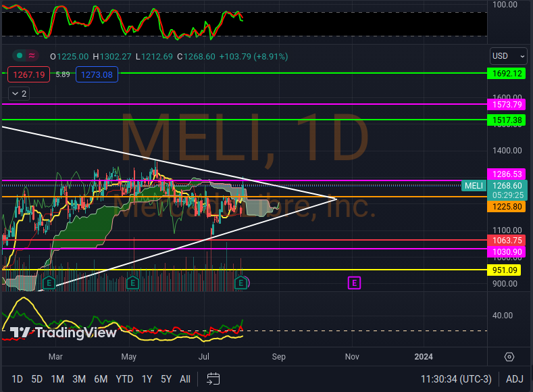The width and height of the screenshot is (533, 392).
Task: Click the earnings marker near March
Action: coord(49,282)
